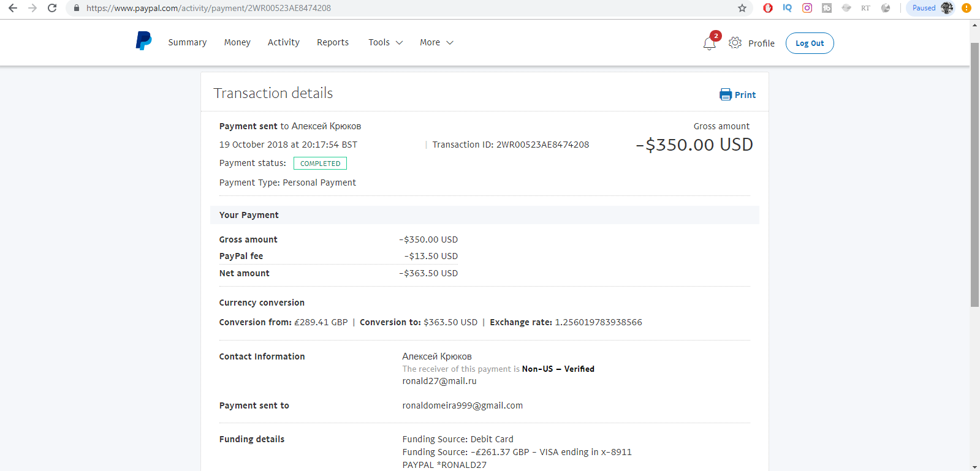980x471 pixels.
Task: Reload the page with refresh icon
Action: (52, 8)
